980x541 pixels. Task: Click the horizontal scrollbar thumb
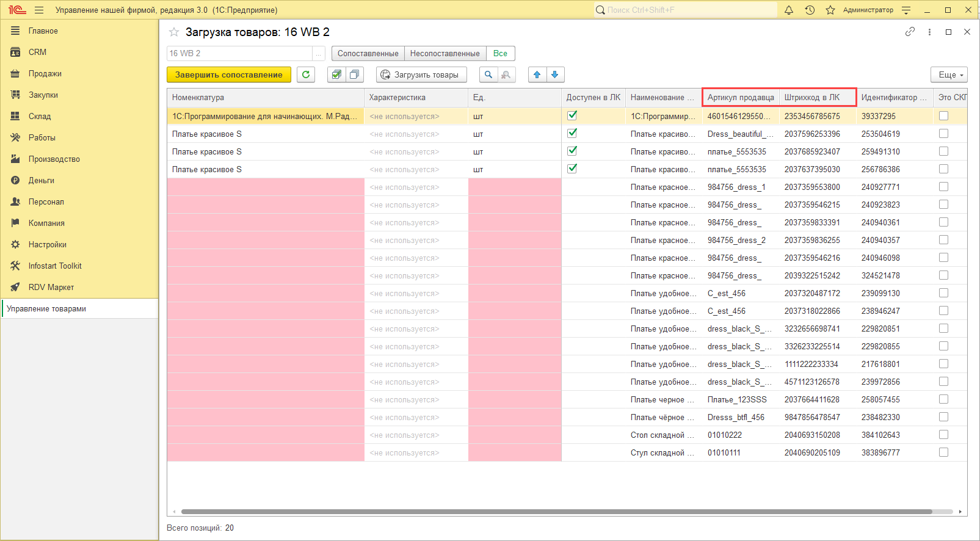(x=557, y=512)
